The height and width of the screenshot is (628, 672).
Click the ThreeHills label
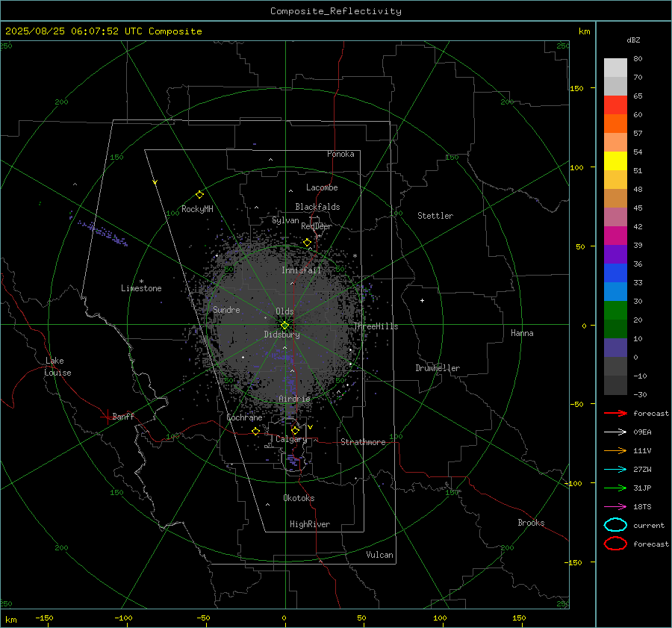(376, 326)
